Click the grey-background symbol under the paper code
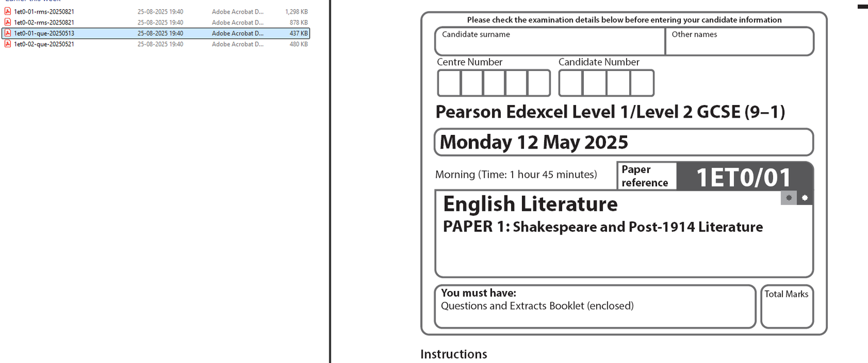The image size is (868, 363). point(789,198)
